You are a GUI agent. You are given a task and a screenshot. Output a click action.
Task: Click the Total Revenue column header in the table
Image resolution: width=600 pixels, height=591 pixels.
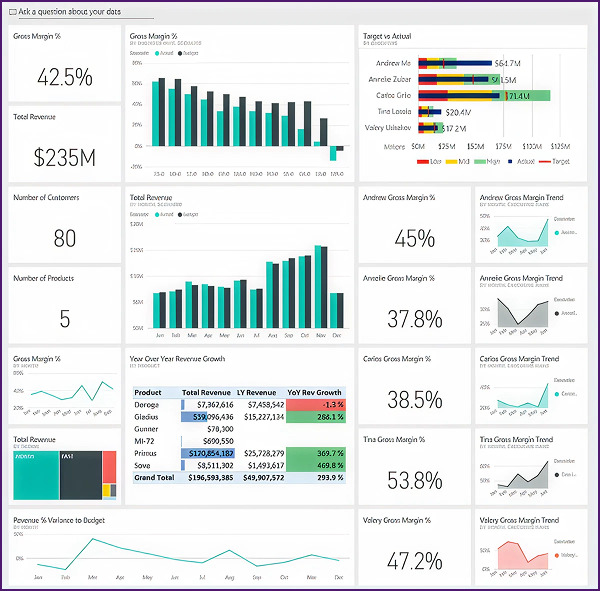206,392
